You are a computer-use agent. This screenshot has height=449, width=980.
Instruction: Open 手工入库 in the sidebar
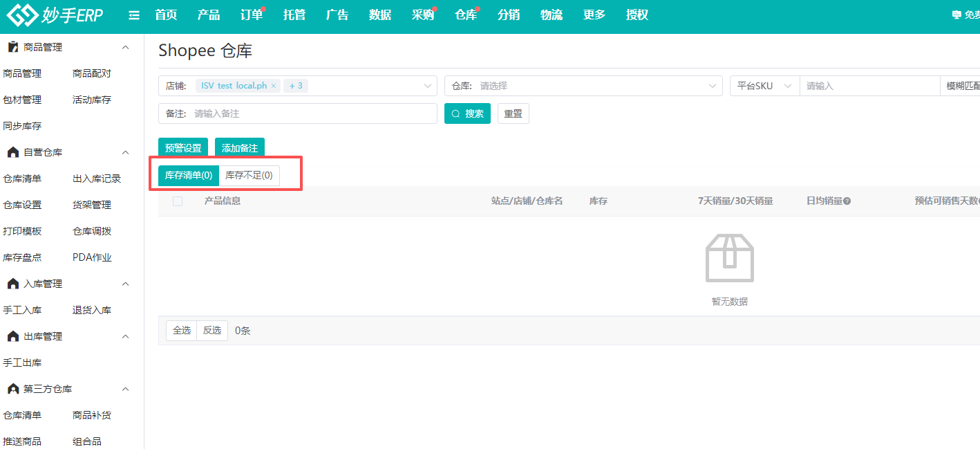[x=22, y=310]
